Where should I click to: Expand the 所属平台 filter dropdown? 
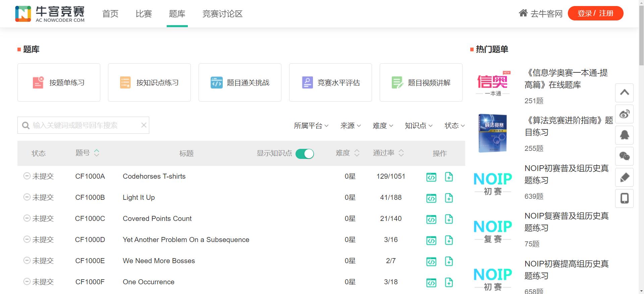pos(311,126)
